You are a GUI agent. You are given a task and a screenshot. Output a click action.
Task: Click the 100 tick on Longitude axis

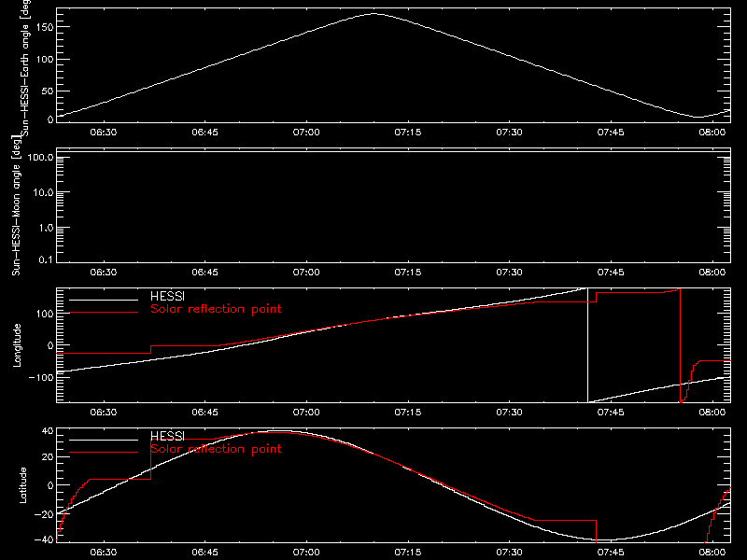(44, 314)
